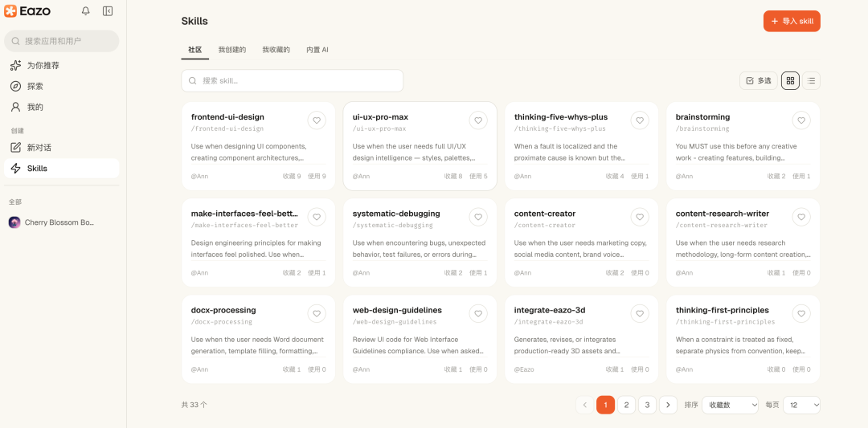868x428 pixels.
Task: Open ui-ux-pro-max skill title
Action: [380, 117]
